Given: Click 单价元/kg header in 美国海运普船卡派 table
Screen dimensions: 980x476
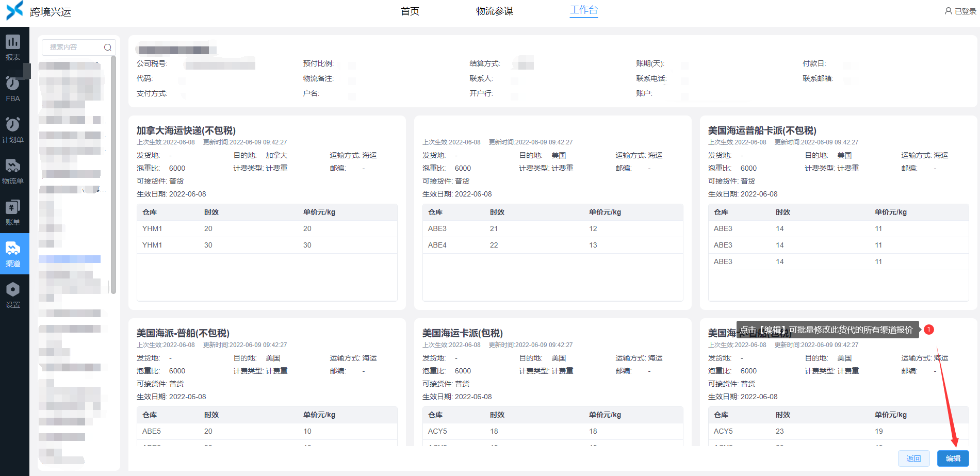Looking at the screenshot, I should pos(891,212).
